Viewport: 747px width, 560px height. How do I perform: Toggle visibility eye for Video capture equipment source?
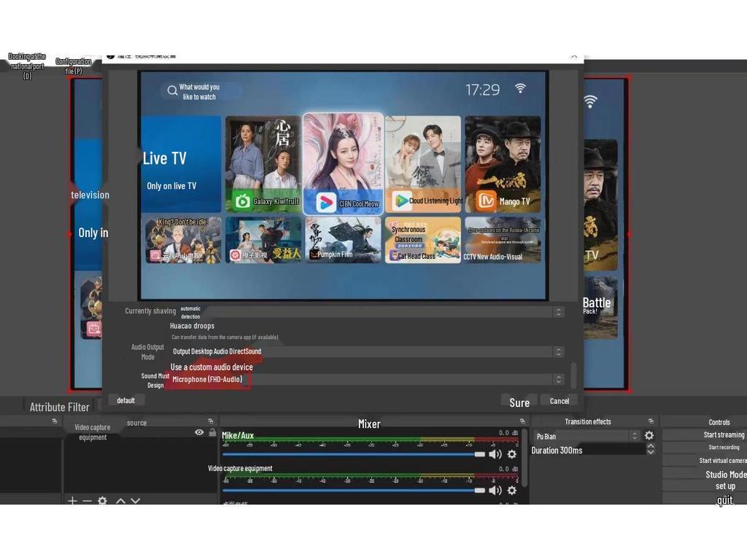click(199, 432)
